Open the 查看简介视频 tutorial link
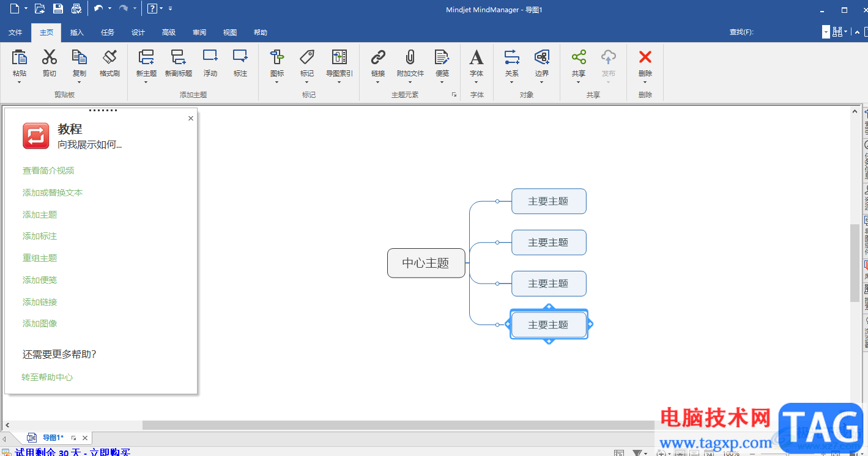Screen dimensions: 868x456 pos(48,171)
